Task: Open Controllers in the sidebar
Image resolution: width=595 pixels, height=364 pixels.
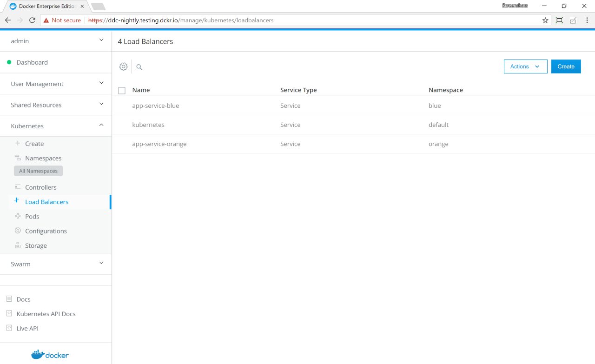Action: (x=40, y=187)
